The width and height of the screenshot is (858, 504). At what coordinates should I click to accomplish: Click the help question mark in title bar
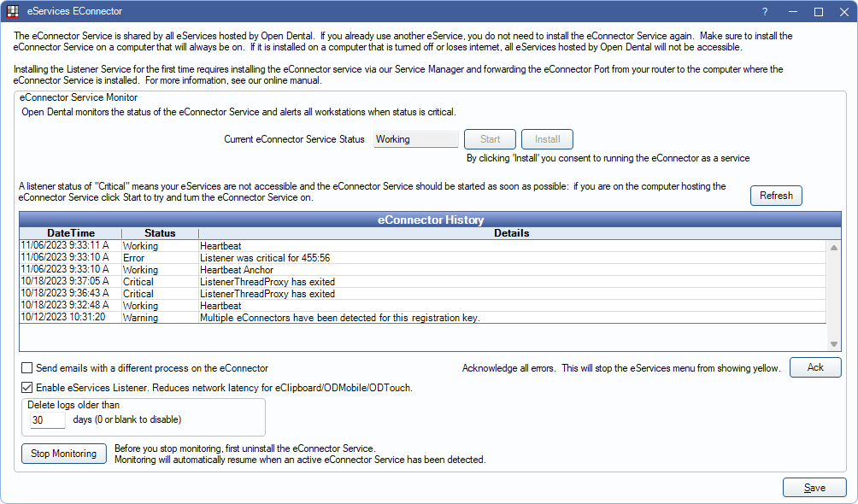764,12
